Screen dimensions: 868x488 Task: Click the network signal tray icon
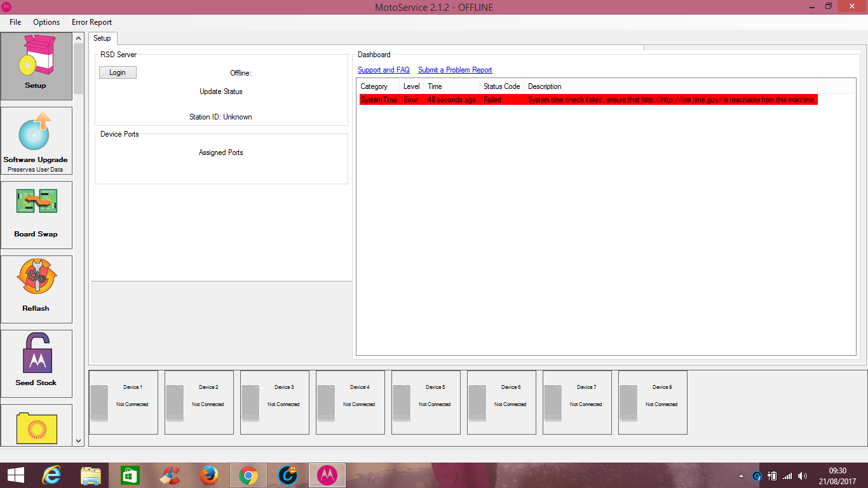[x=787, y=476]
